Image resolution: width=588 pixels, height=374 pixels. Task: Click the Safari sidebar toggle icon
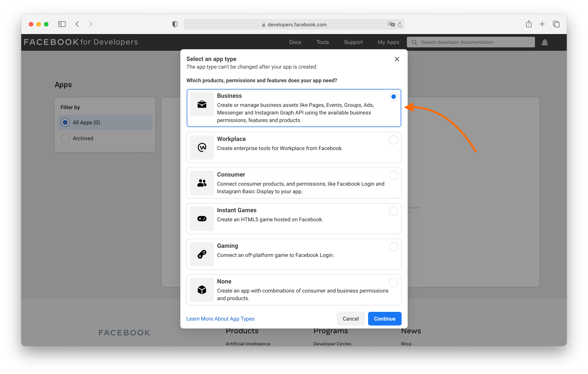pyautogui.click(x=62, y=24)
